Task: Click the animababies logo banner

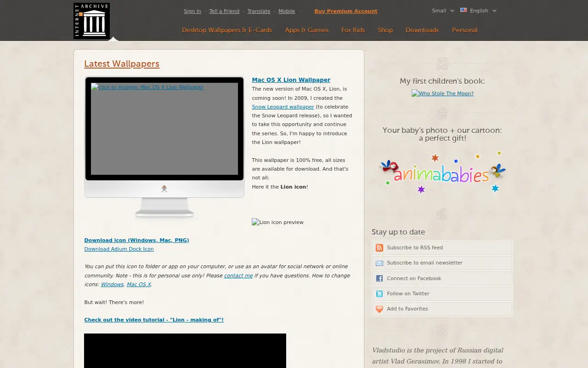Action: pyautogui.click(x=442, y=172)
